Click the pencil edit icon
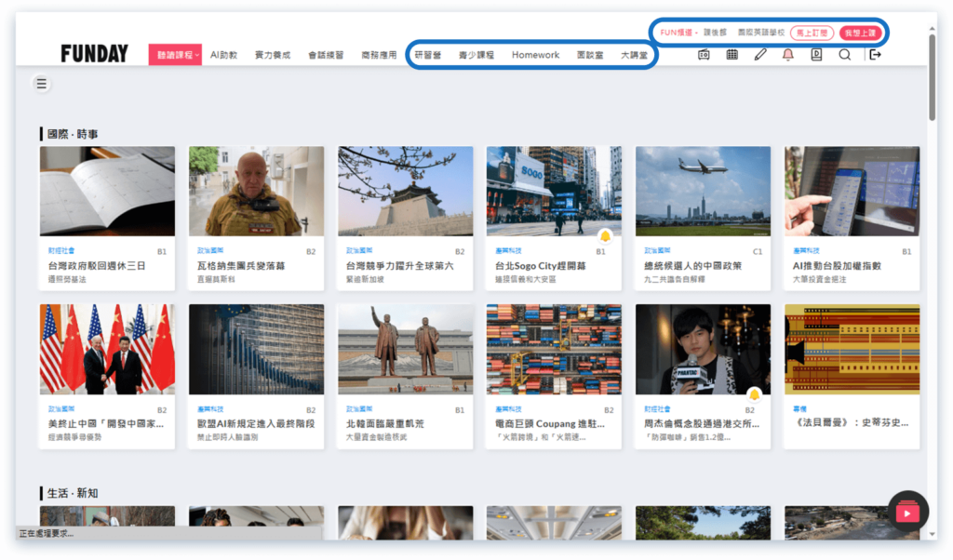Image resolution: width=953 pixels, height=560 pixels. (x=760, y=55)
